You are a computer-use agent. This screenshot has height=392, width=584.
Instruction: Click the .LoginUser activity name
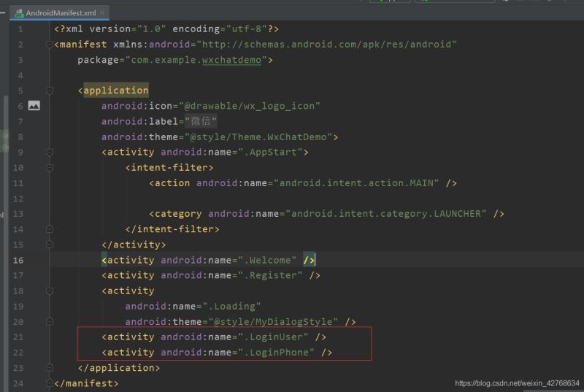click(x=273, y=337)
